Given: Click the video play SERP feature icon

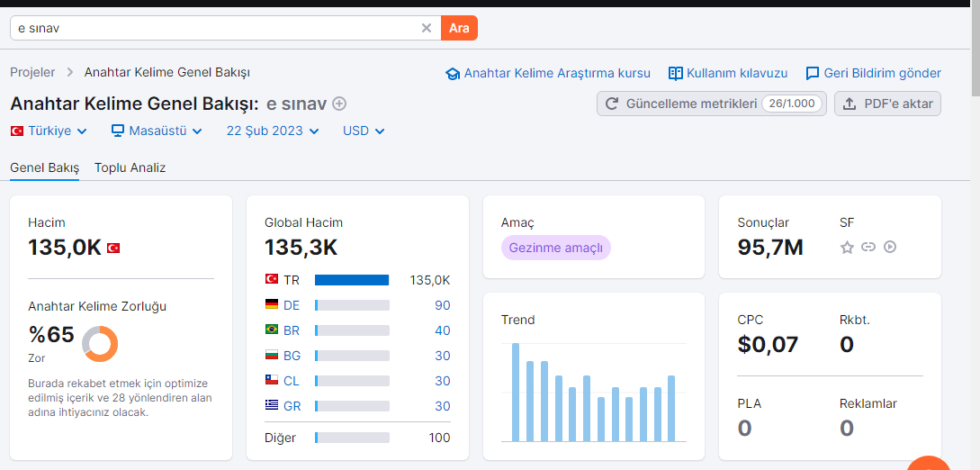Looking at the screenshot, I should pyautogui.click(x=890, y=247).
